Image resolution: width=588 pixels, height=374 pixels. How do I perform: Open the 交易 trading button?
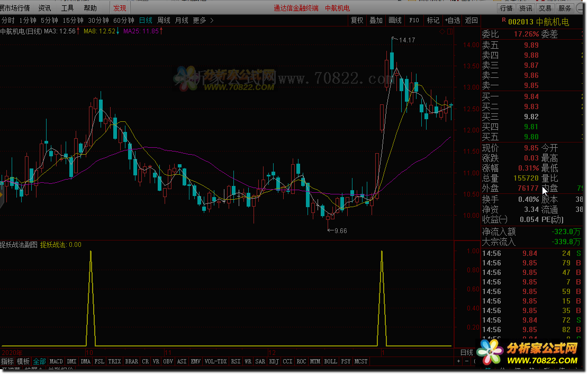[545, 8]
